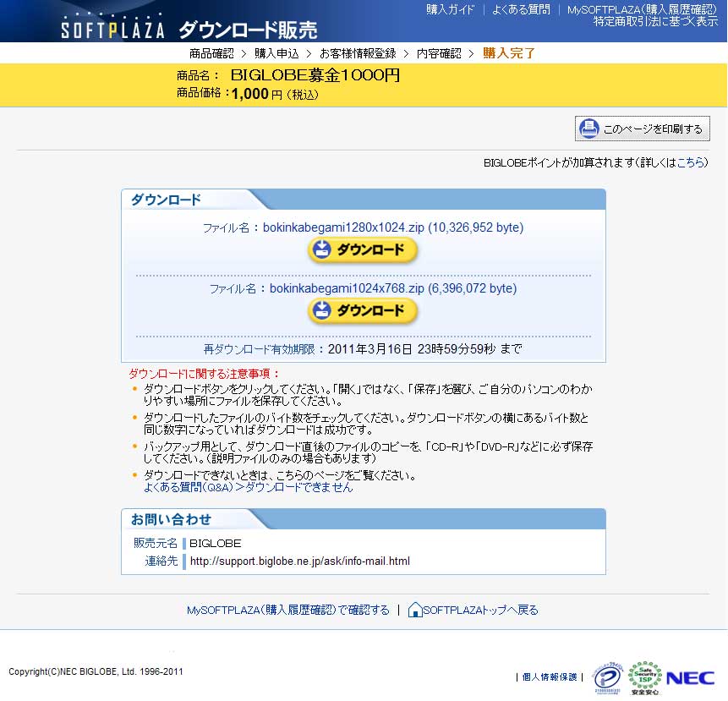Click MySOFTPLAZA(購入履歴確認)で確認する at the bottom
The image size is (728, 701).
(x=287, y=610)
